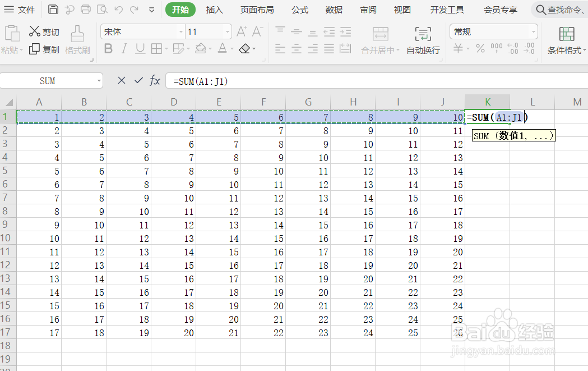
Task: Click the search commands (查找命令) box
Action: tap(560, 10)
